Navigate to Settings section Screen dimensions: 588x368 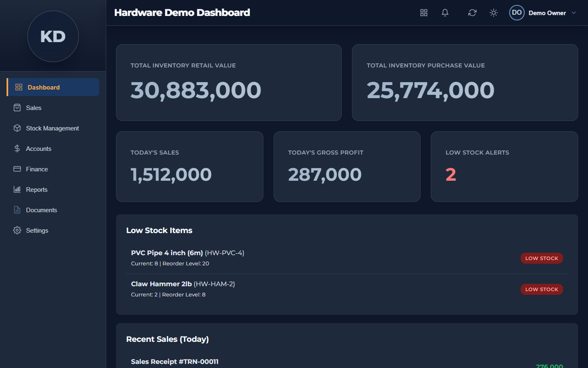pos(53,230)
